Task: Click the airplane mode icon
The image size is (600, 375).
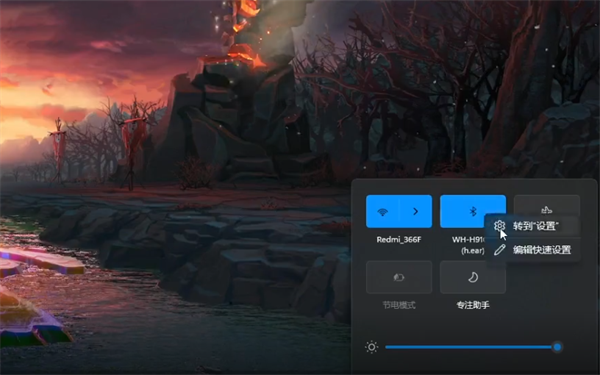Action: (x=546, y=210)
